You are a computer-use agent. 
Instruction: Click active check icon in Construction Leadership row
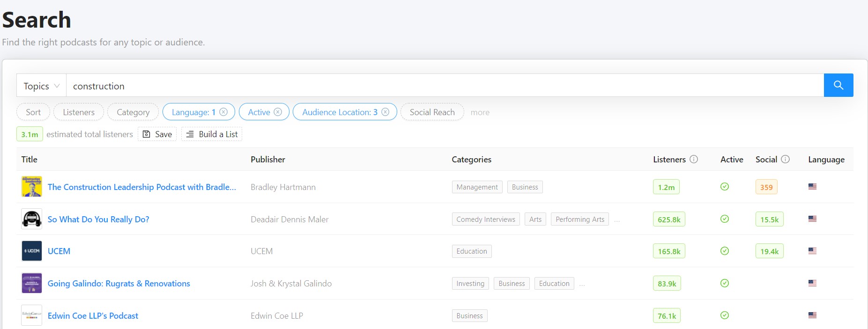pos(725,187)
